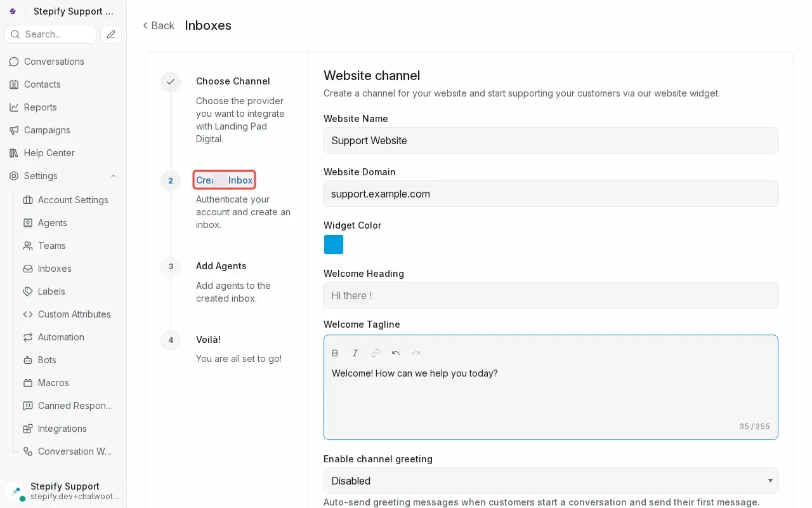
Task: Click the compose new conversation icon
Action: point(110,34)
